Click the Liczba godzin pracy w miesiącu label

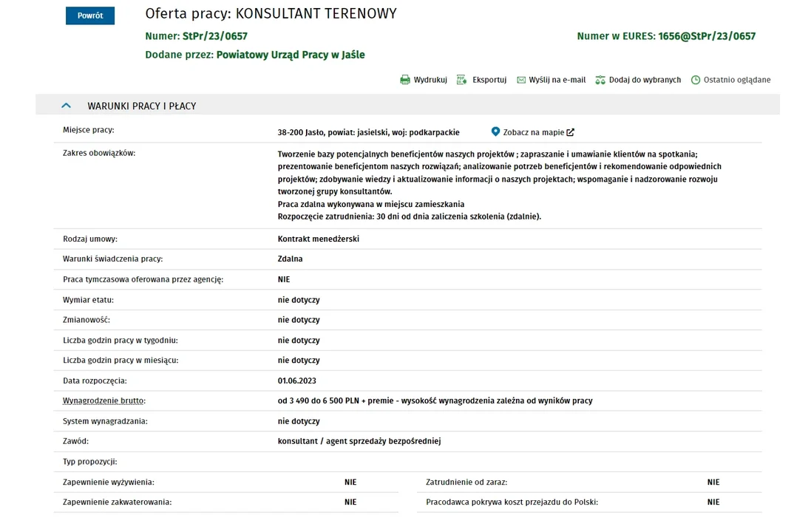[x=121, y=361]
